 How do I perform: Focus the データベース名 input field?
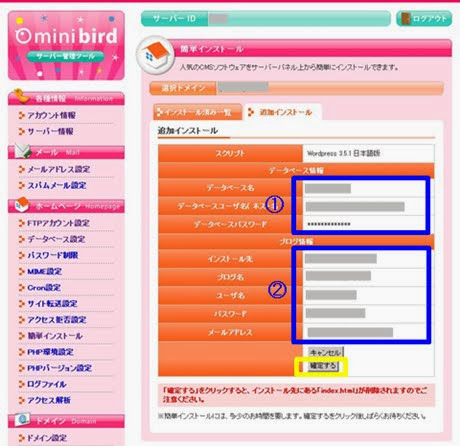365,188
